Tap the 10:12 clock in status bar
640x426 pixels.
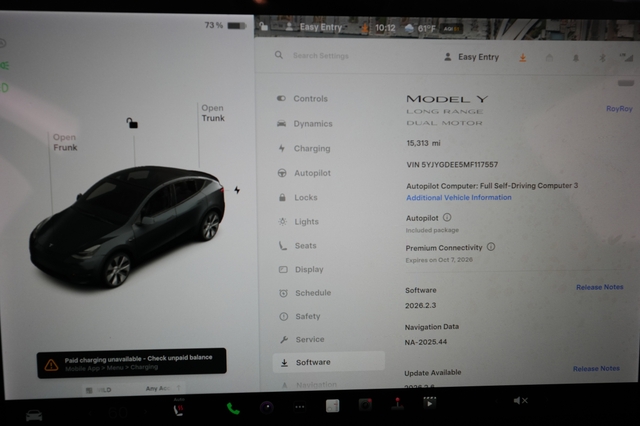coord(385,28)
